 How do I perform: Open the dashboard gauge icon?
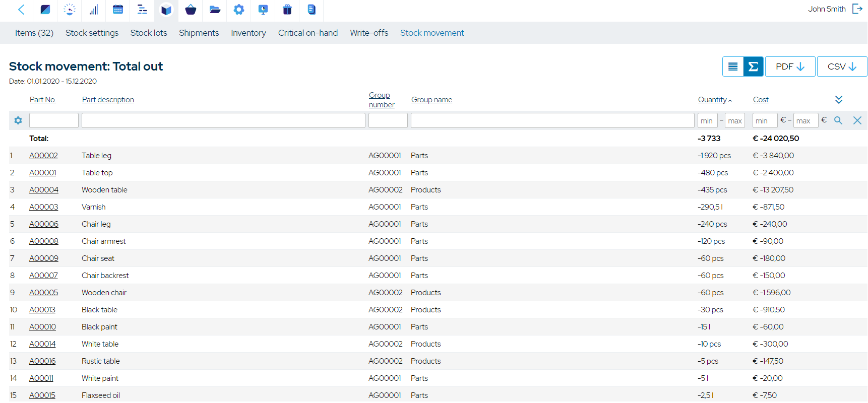[70, 10]
